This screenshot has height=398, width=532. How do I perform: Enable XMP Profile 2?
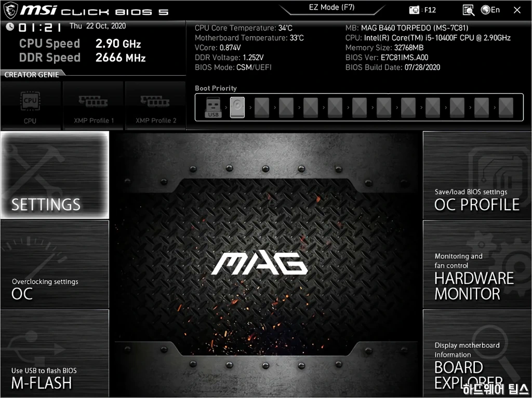155,106
